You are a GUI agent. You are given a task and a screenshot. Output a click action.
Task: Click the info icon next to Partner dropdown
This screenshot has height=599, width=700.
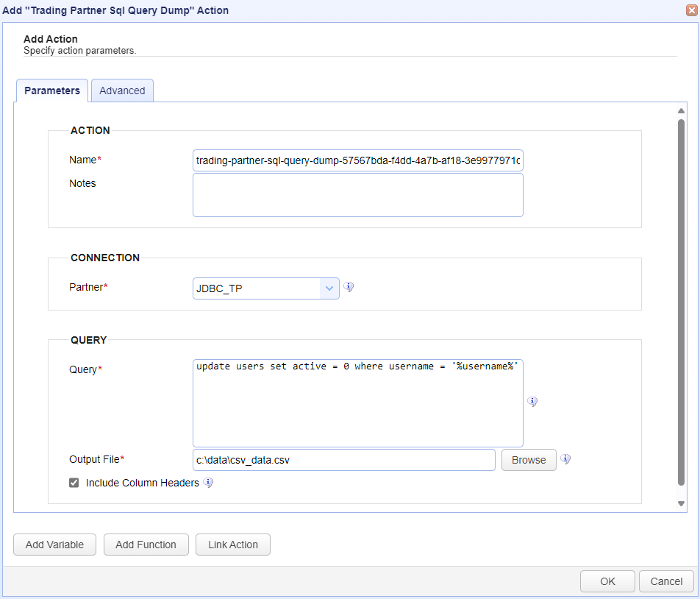349,288
